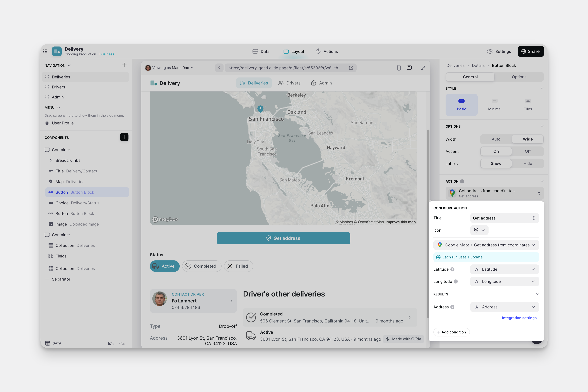Switch preview to phone device icon
This screenshot has width=588, height=392.
tap(399, 68)
